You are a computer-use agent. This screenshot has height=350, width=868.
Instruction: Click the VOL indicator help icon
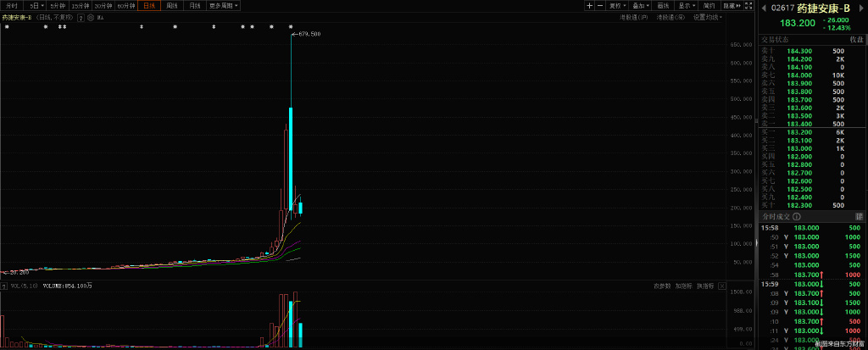pyautogui.click(x=3, y=286)
